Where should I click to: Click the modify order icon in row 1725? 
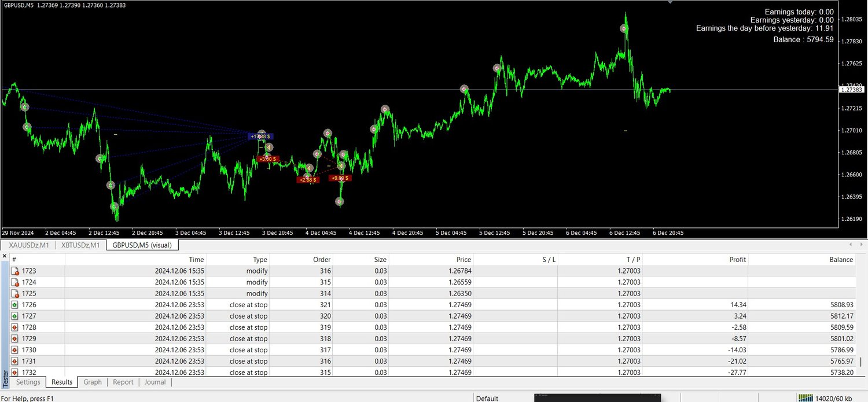15,293
